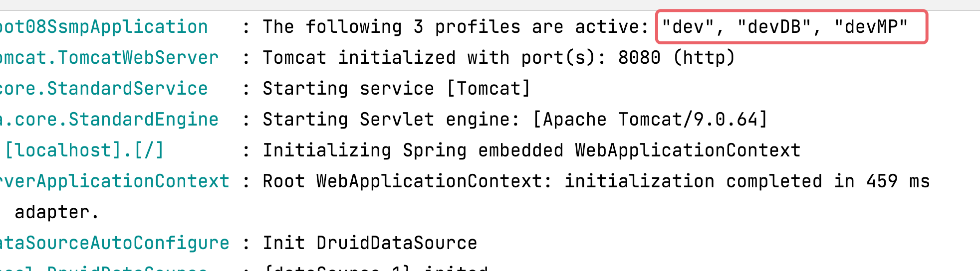Click the "Init DruidDataSource" message
The width and height of the screenshot is (980, 271).
[x=370, y=243]
